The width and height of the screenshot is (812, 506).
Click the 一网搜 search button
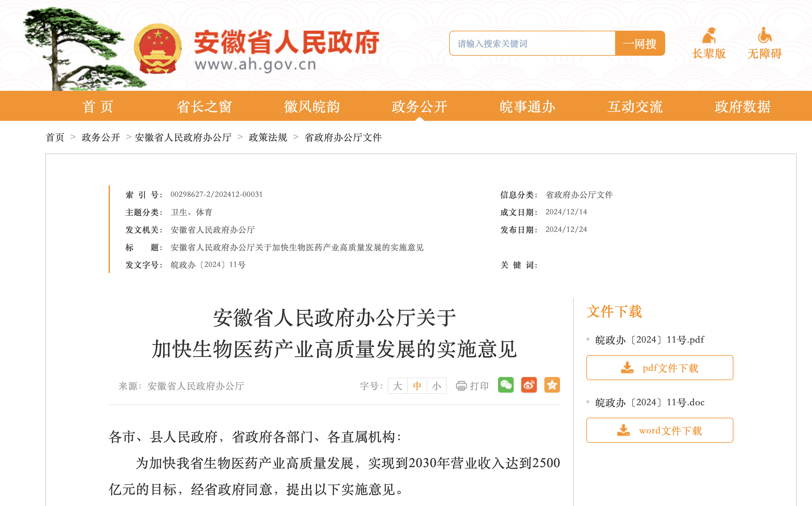(639, 44)
